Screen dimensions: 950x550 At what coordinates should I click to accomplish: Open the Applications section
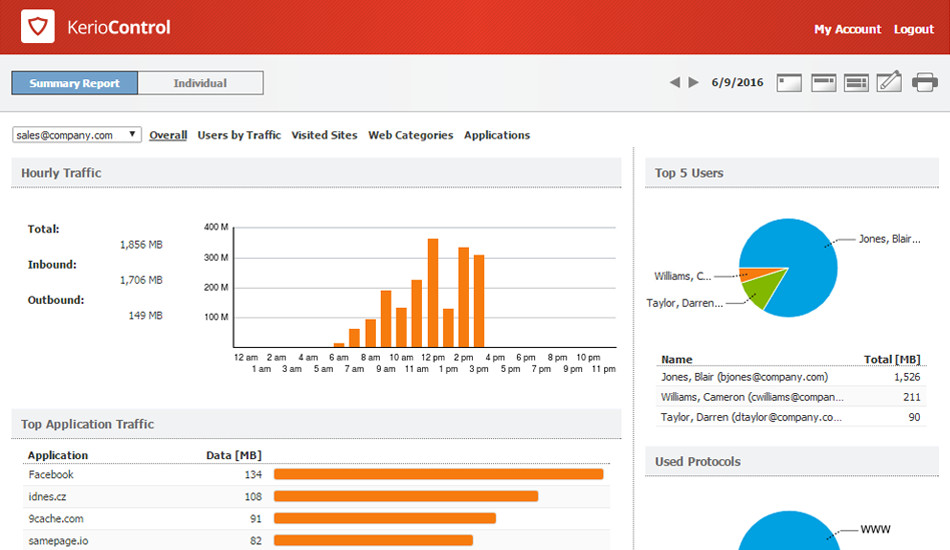(497, 135)
